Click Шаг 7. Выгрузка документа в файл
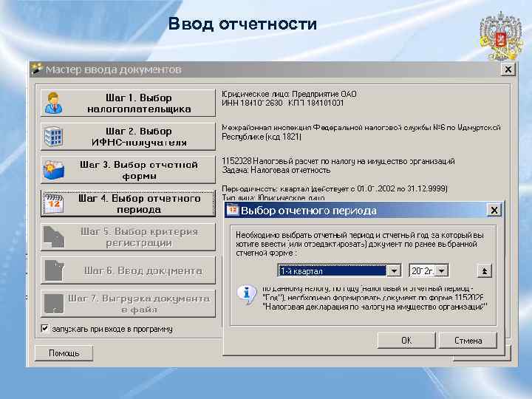Image resolution: width=532 pixels, height=399 pixels. click(128, 304)
